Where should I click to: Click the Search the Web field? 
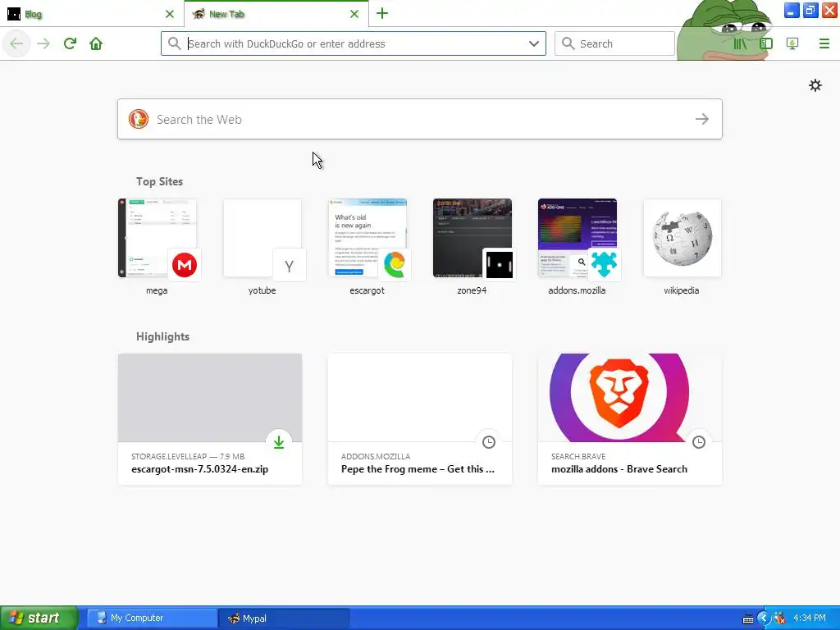pyautogui.click(x=420, y=119)
